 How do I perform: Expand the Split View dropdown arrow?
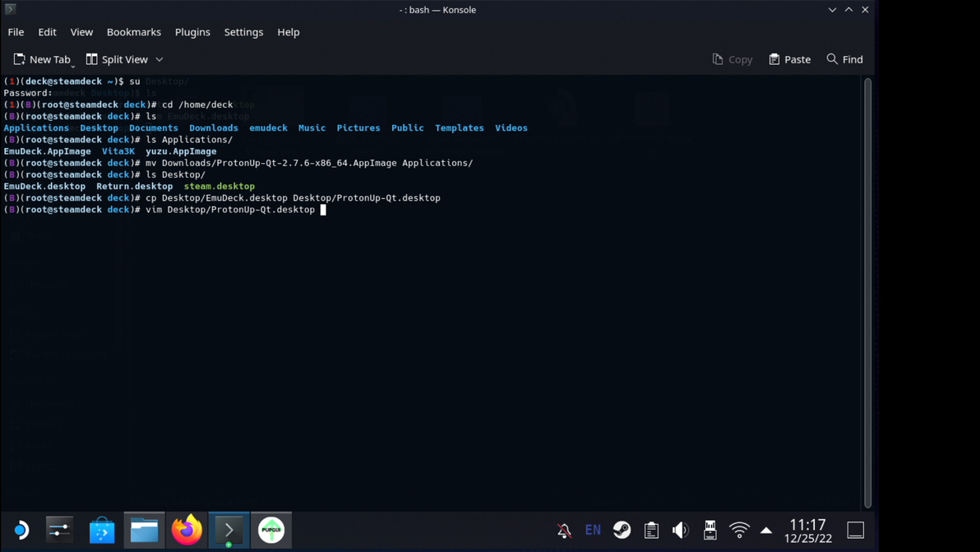159,59
